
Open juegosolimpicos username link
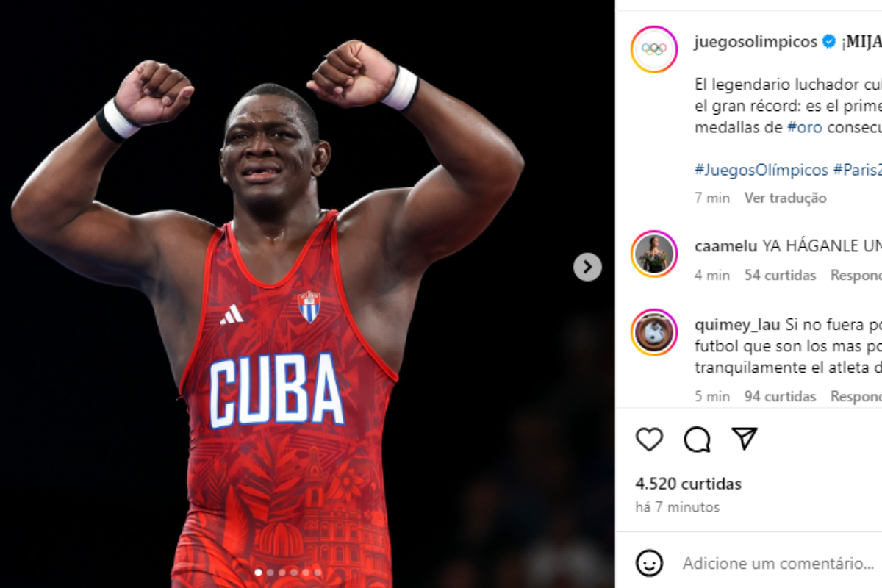756,42
